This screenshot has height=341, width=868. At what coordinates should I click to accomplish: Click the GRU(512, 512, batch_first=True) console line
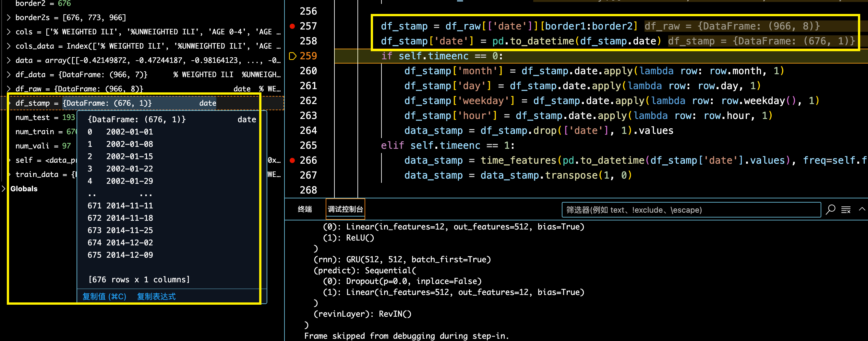[402, 259]
